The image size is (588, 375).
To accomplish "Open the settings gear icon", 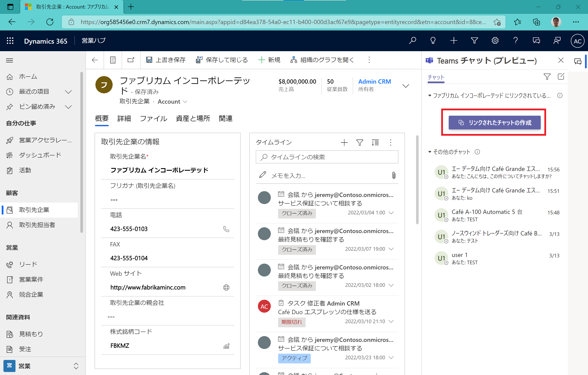I will click(495, 41).
